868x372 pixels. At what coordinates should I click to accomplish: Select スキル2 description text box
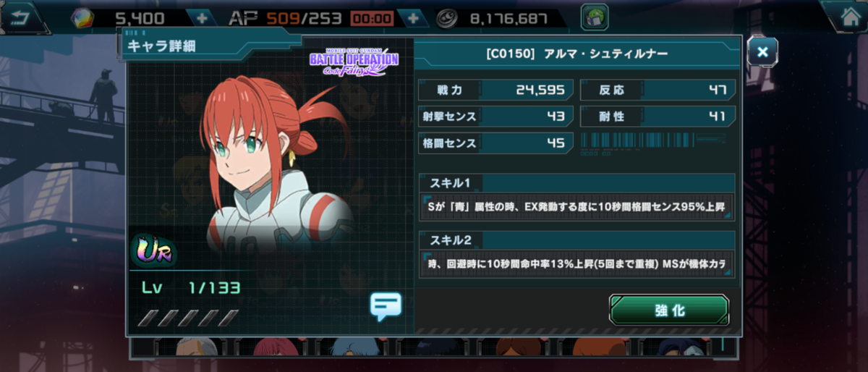tap(576, 263)
